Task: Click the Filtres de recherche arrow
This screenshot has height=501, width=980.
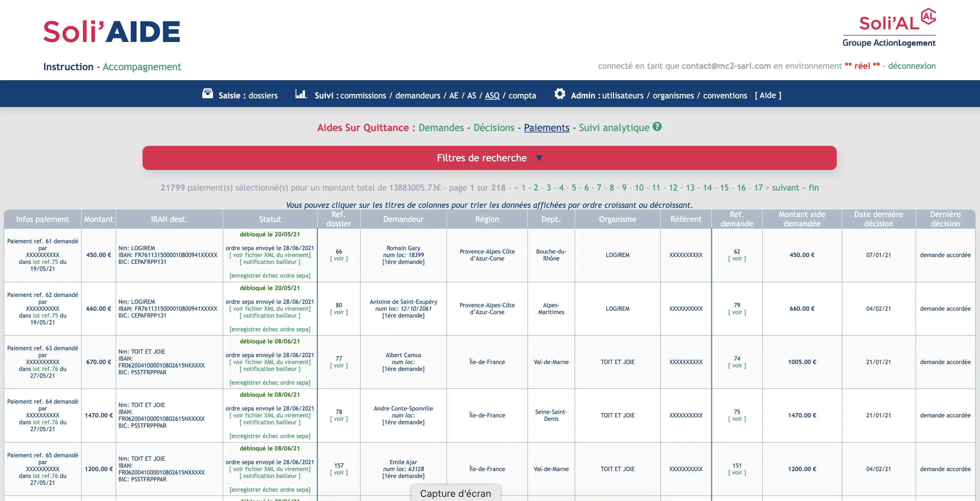Action: click(x=539, y=158)
